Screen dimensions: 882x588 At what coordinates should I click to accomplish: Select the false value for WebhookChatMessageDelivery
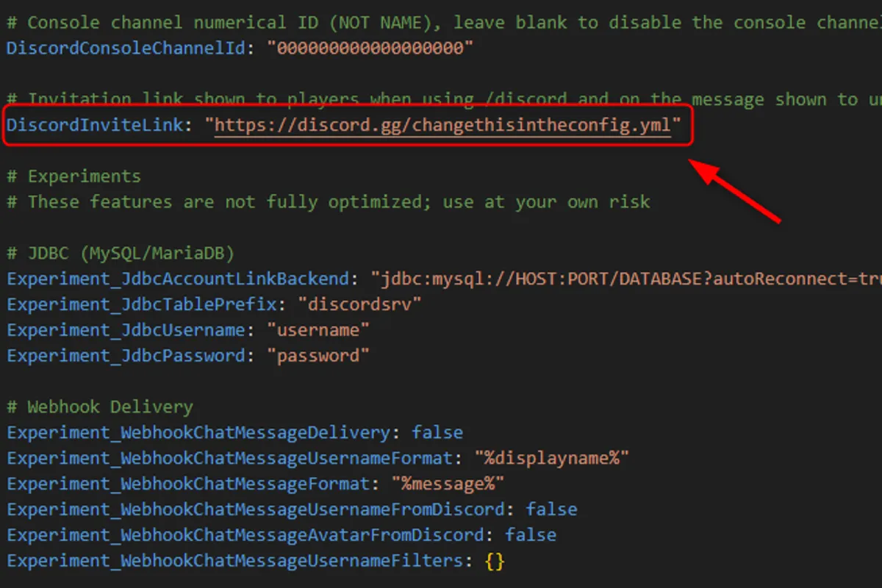pyautogui.click(x=437, y=432)
